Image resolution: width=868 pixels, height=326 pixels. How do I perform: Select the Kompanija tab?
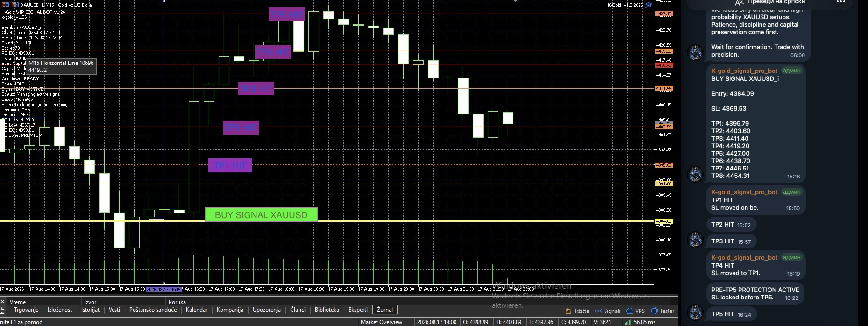[230, 310]
